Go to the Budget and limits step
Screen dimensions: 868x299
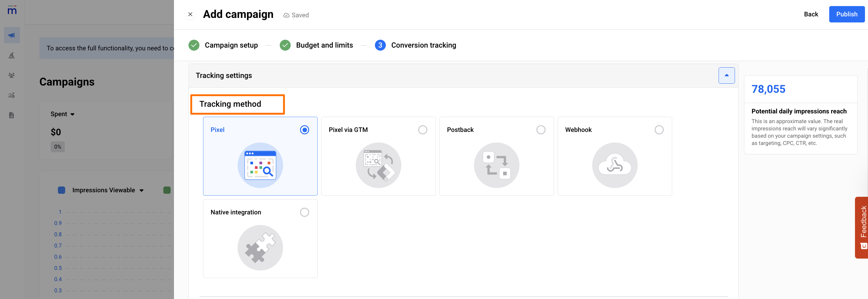(324, 45)
